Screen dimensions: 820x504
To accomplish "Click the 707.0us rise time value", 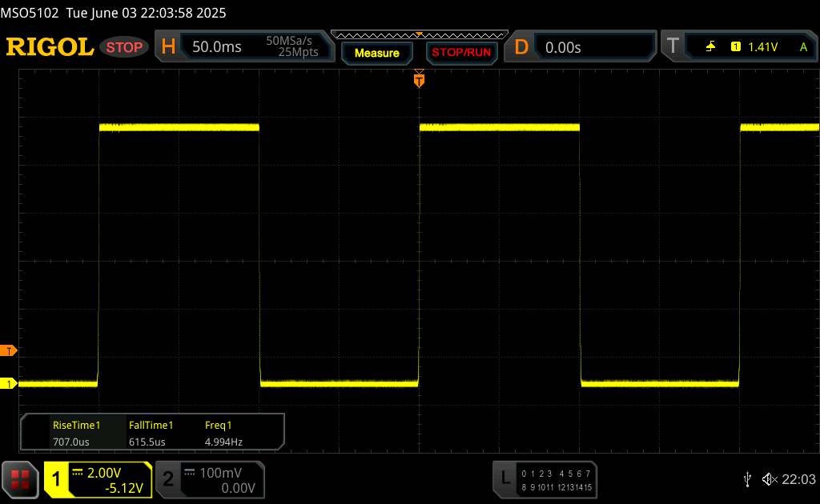I will [71, 442].
